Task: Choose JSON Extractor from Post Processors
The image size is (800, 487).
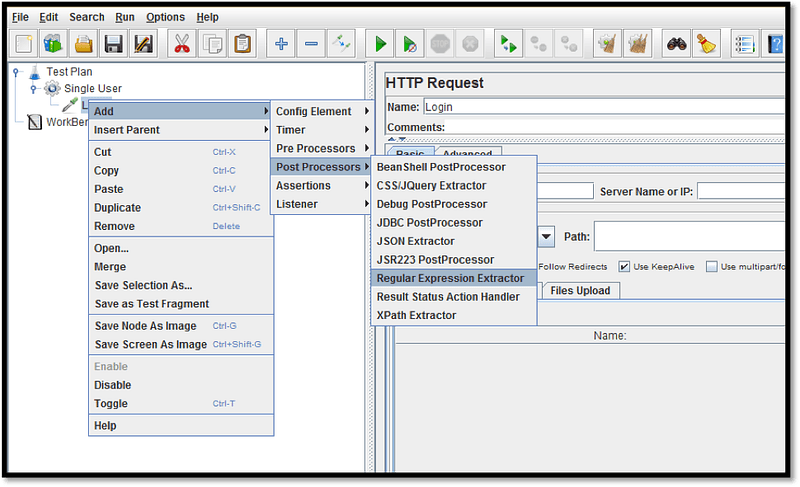Action: coord(415,241)
